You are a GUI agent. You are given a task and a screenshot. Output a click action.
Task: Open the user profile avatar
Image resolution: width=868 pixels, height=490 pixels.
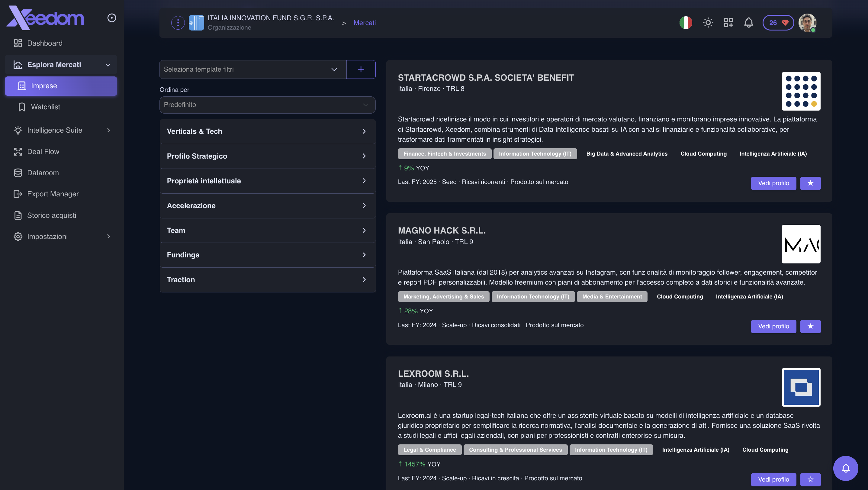point(807,23)
